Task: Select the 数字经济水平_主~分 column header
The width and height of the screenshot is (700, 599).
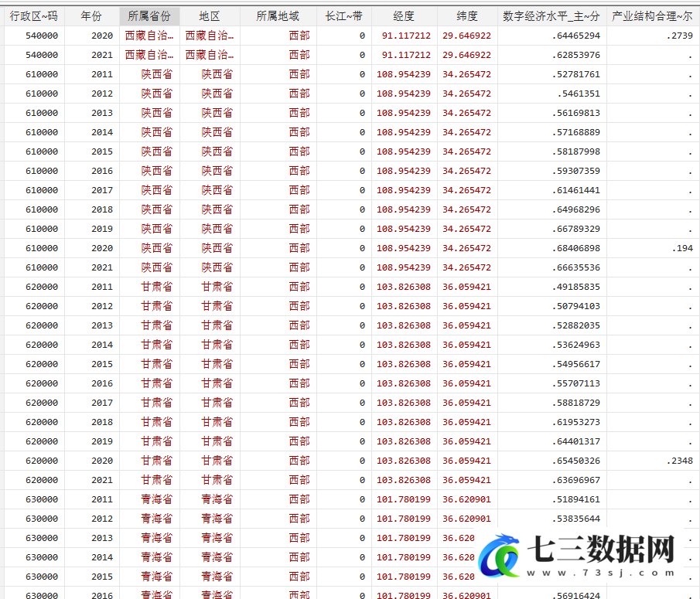Action: (551, 16)
